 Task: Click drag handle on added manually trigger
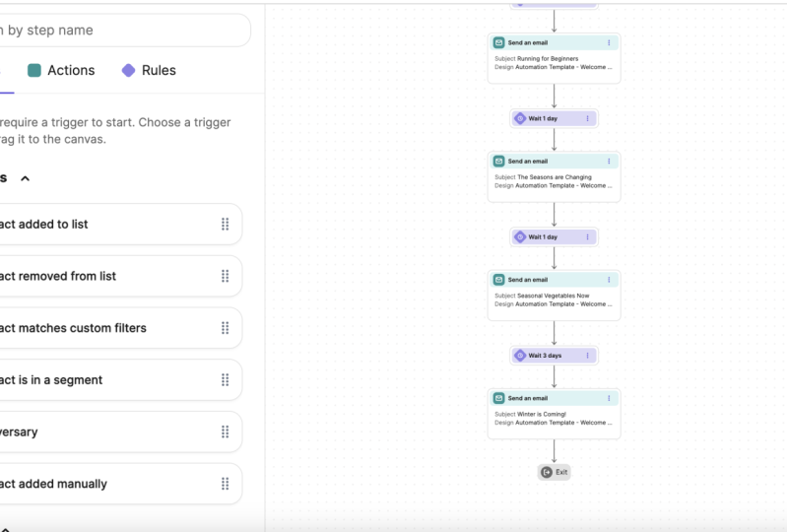click(x=226, y=484)
